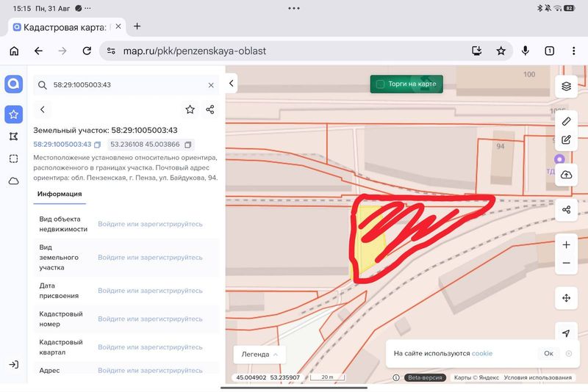Zoom in the map
This screenshot has width=588, height=392.
point(566,245)
